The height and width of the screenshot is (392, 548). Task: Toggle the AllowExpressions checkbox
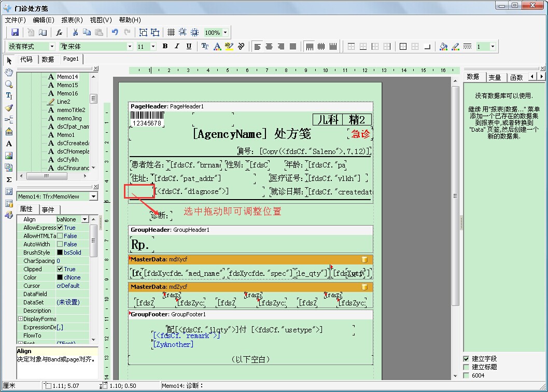tap(60, 228)
